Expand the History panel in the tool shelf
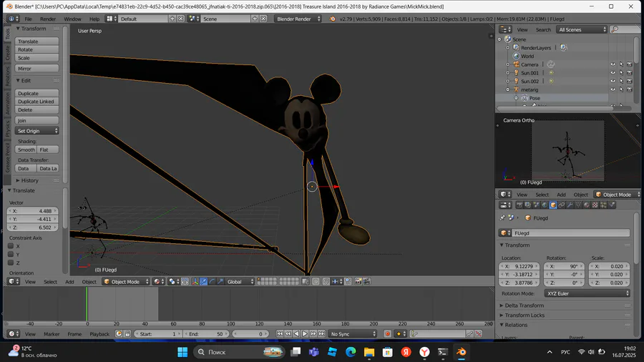This screenshot has height=362, width=644. click(29, 180)
